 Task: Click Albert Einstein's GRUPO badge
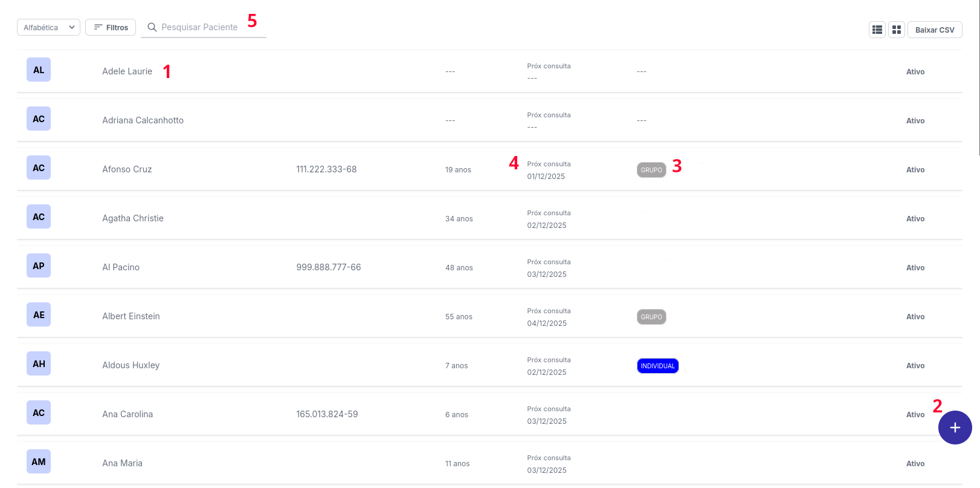tap(651, 317)
